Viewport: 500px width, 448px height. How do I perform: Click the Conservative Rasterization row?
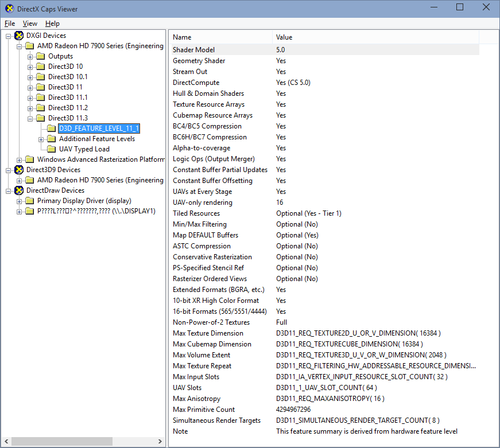325,257
